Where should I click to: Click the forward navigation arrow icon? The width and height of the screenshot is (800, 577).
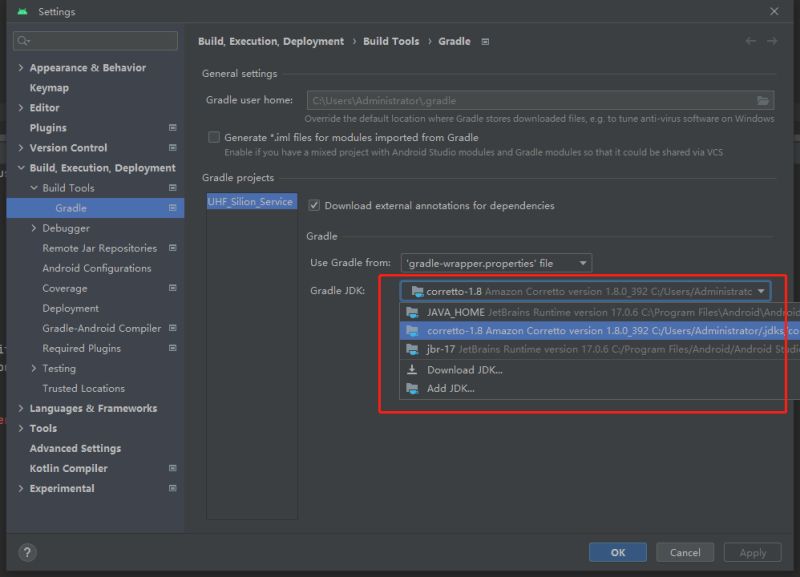click(771, 41)
